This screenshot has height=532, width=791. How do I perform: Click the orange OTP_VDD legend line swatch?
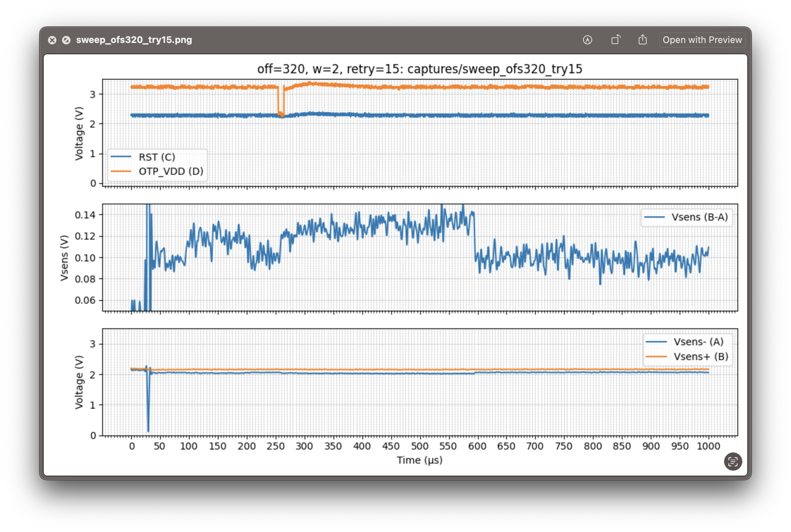click(121, 172)
